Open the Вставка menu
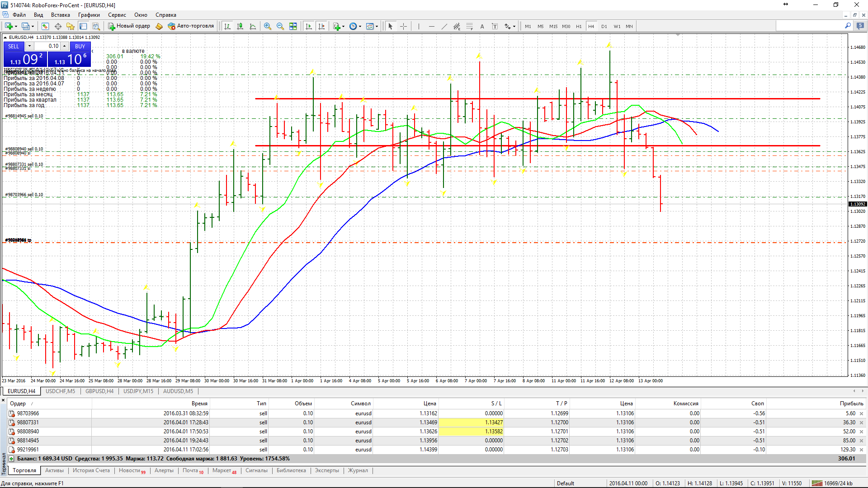 [x=61, y=15]
